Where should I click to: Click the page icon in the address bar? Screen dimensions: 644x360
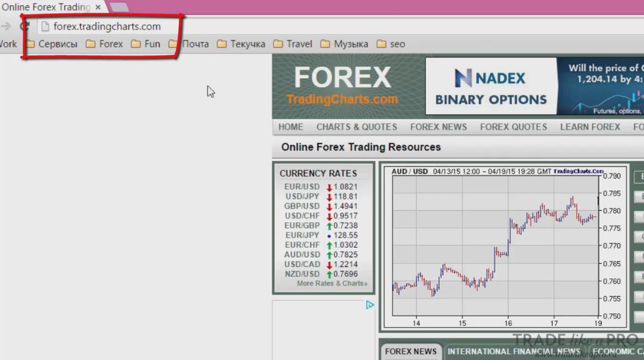pyautogui.click(x=45, y=27)
